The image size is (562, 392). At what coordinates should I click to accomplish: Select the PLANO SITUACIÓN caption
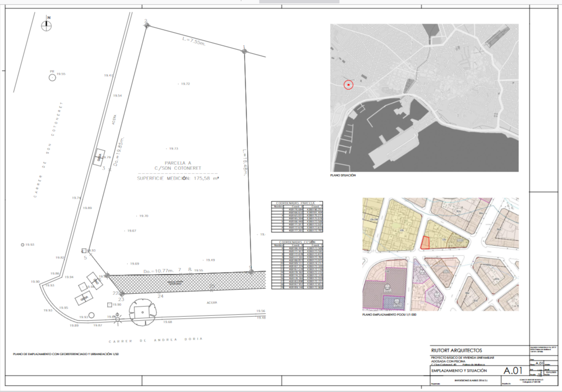pyautogui.click(x=343, y=175)
